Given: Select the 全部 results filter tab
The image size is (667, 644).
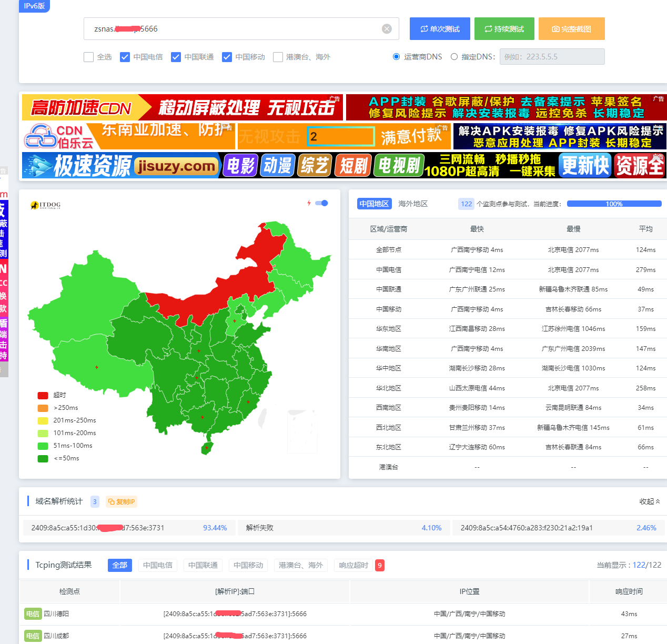Looking at the screenshot, I should point(120,565).
